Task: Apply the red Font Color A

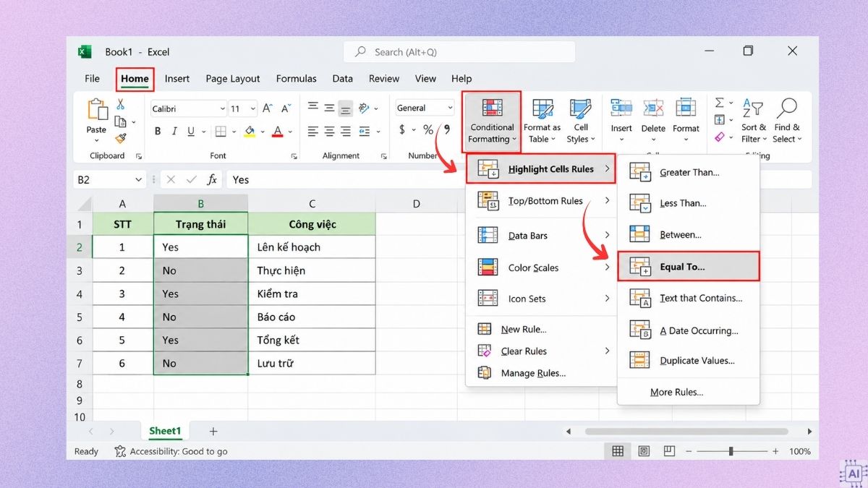Action: pos(278,132)
